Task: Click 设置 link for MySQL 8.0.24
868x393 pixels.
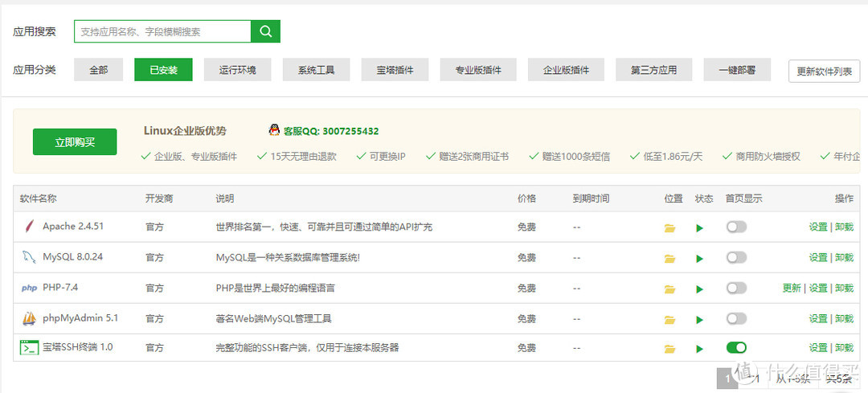Action: pyautogui.click(x=818, y=257)
